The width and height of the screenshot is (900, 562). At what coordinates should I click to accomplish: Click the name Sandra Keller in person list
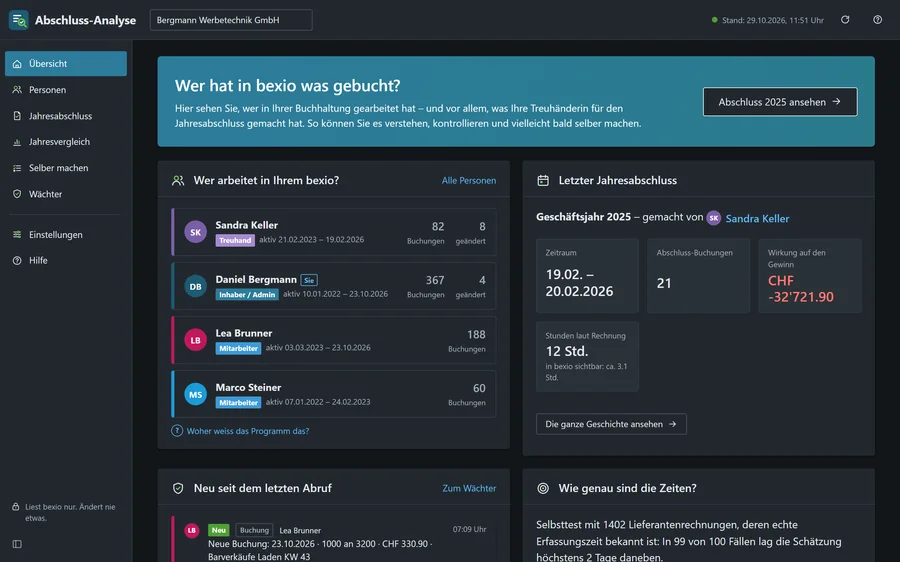coord(246,225)
